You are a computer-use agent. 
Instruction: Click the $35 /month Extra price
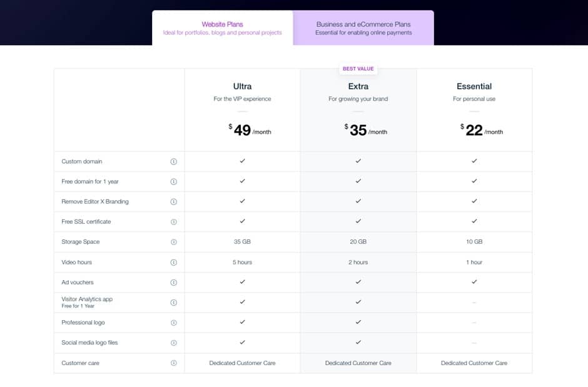(365, 130)
